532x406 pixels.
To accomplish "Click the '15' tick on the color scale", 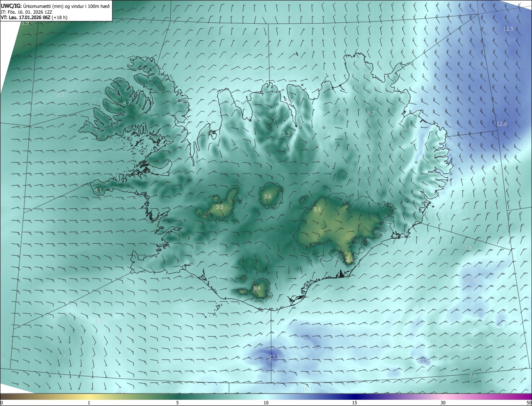I will pos(355,403).
